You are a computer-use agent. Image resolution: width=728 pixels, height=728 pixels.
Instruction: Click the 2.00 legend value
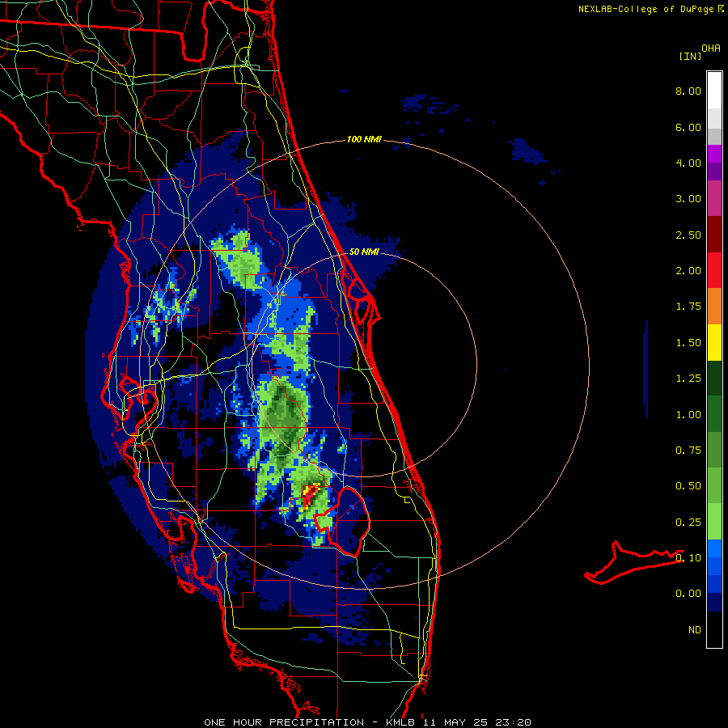point(688,271)
